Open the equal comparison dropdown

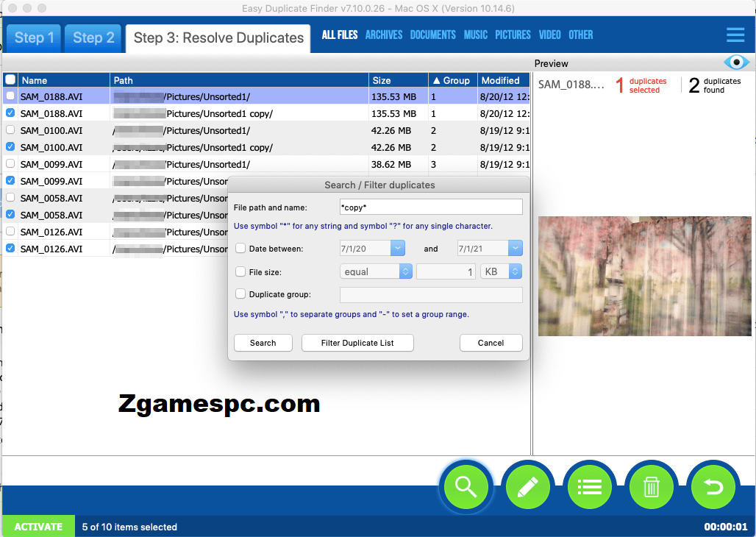click(376, 271)
